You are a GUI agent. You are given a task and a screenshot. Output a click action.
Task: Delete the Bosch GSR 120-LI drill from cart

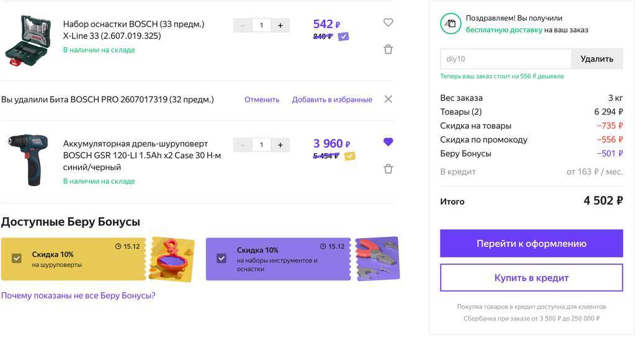point(388,169)
